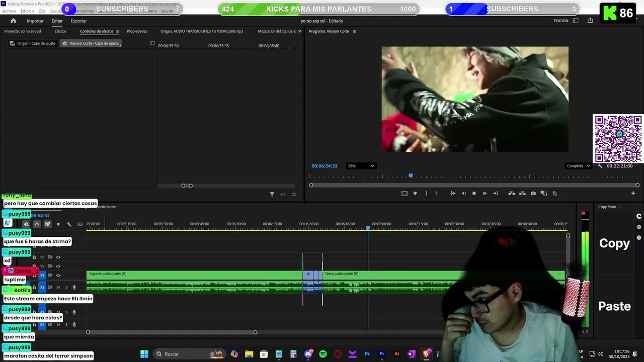Toggle linked selection in the timeline
The image size is (644, 362).
click(47, 224)
